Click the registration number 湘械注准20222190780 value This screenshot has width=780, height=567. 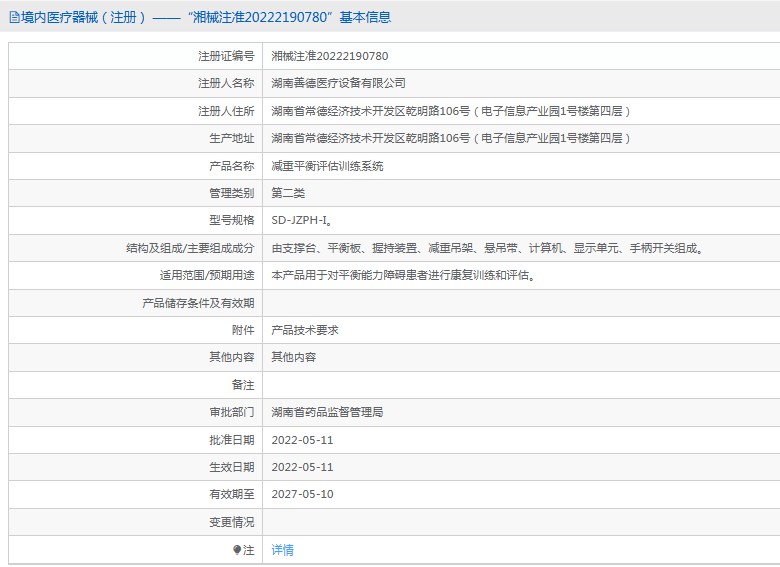click(329, 56)
